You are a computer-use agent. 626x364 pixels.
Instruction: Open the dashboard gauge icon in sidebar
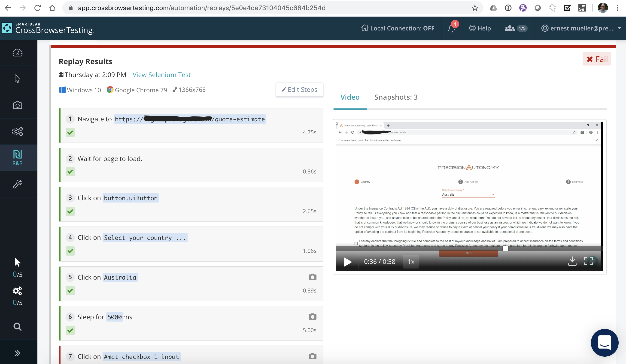coord(17,53)
